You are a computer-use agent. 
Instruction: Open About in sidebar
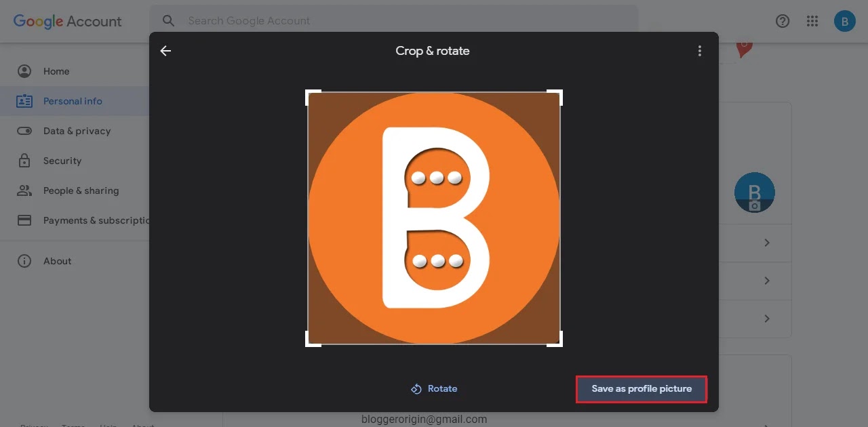(x=58, y=261)
